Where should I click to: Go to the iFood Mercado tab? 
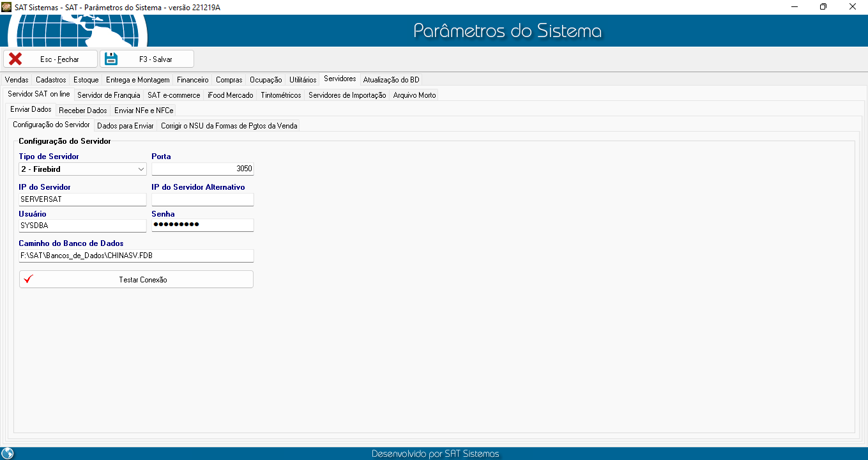pyautogui.click(x=230, y=95)
